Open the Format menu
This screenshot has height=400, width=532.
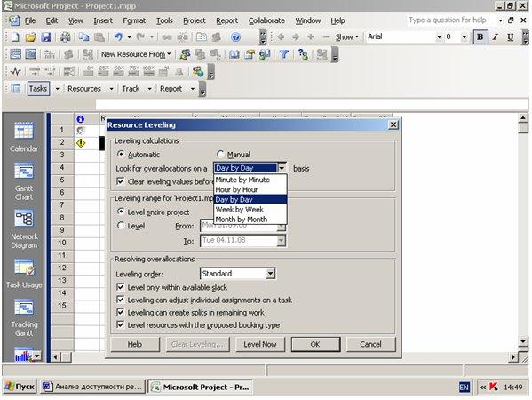[x=134, y=20]
